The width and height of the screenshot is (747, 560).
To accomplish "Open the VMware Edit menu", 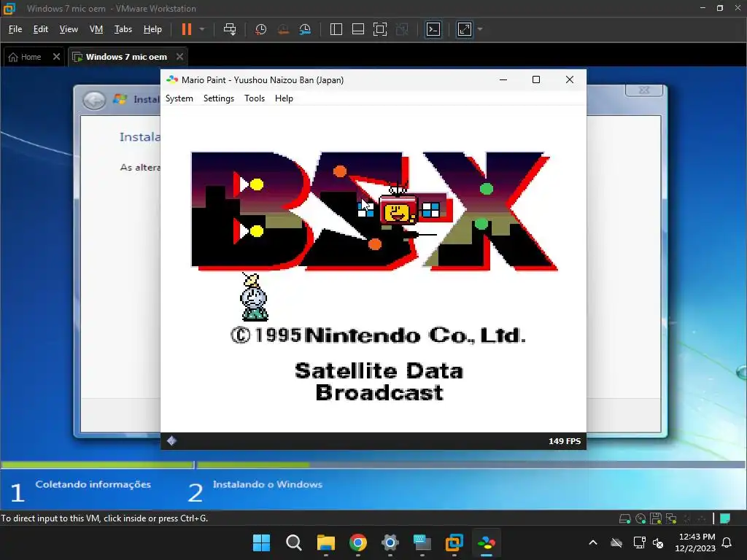I will (x=41, y=29).
